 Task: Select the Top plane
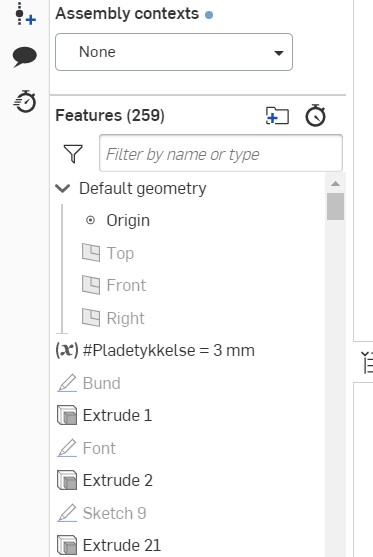click(108, 253)
